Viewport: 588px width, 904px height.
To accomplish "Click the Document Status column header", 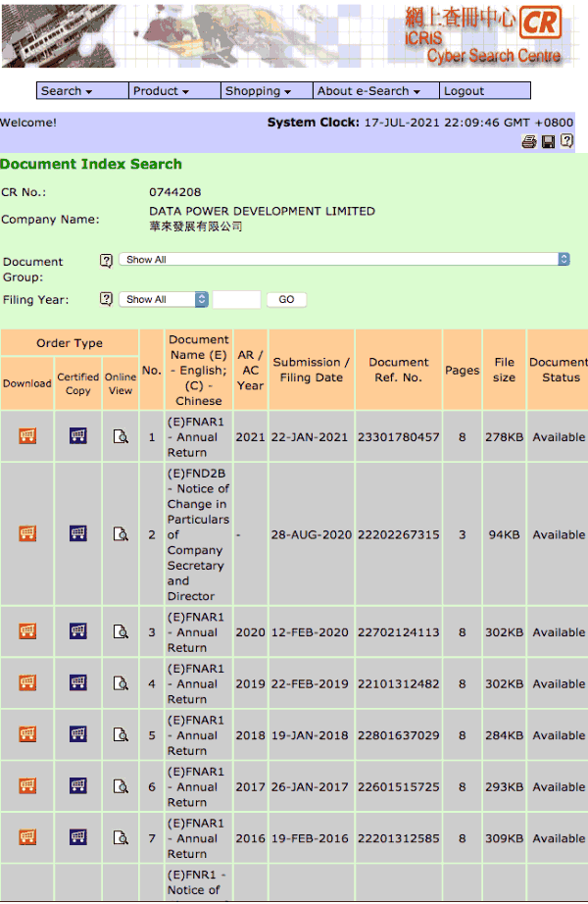I will coord(558,370).
